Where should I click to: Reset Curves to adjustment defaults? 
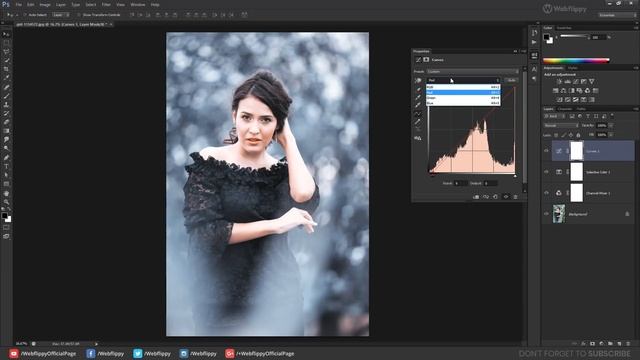[x=496, y=197]
